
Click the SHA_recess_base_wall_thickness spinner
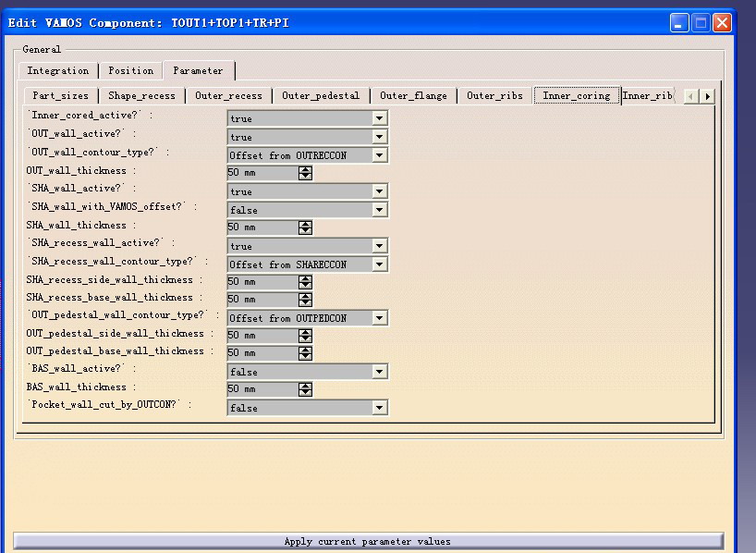point(305,300)
